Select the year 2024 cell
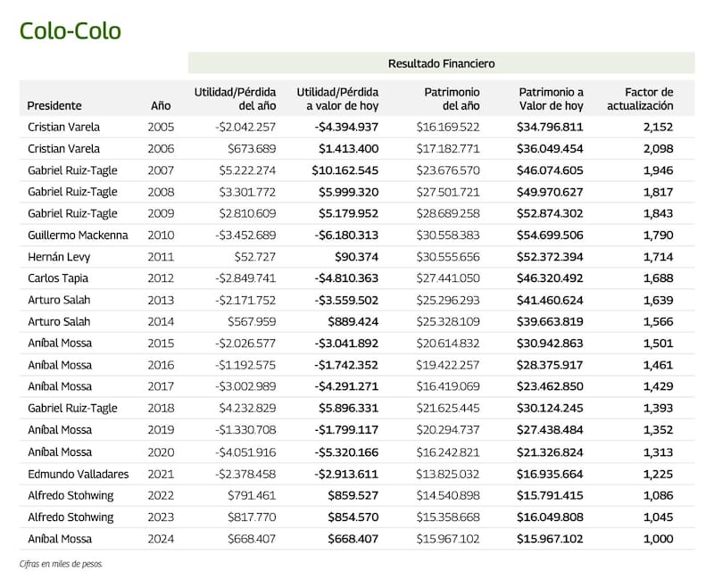Viewport: 714px width, 588px height. 161,539
